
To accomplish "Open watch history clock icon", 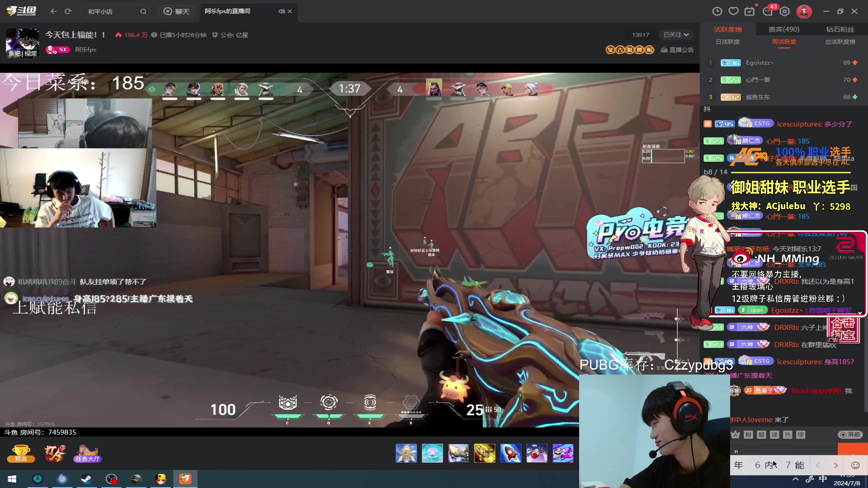I will (x=717, y=11).
